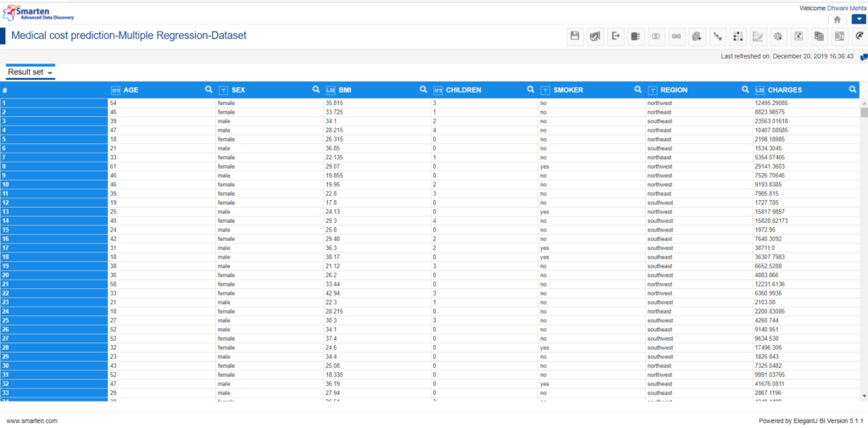This screenshot has width=868, height=428.
Task: Click the copy documents toolbar icon
Action: pyautogui.click(x=820, y=36)
